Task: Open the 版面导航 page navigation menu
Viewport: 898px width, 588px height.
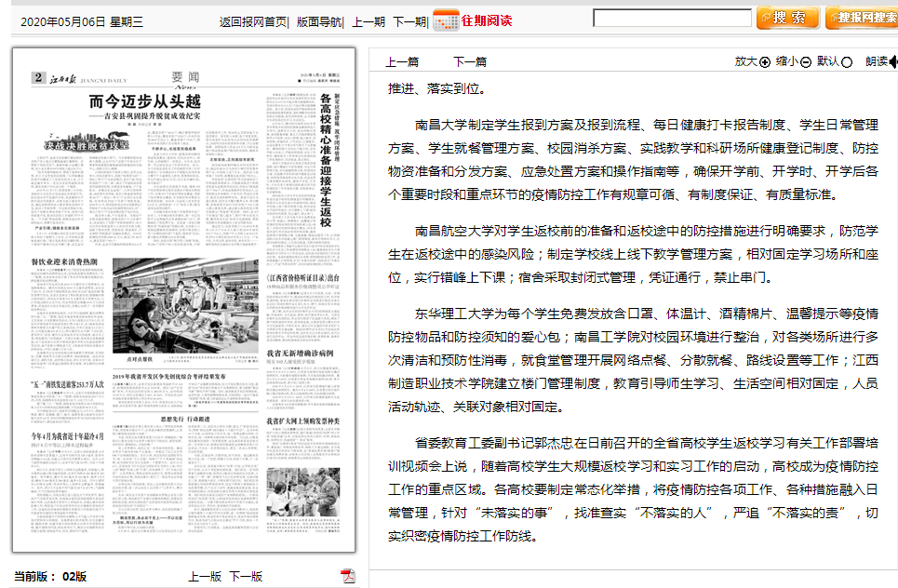Action: (319, 21)
